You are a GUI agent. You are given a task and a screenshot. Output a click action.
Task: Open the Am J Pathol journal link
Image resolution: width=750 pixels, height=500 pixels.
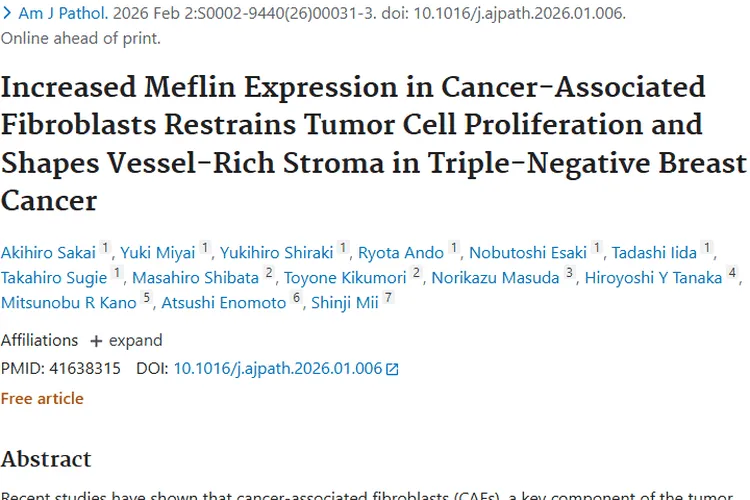click(62, 15)
